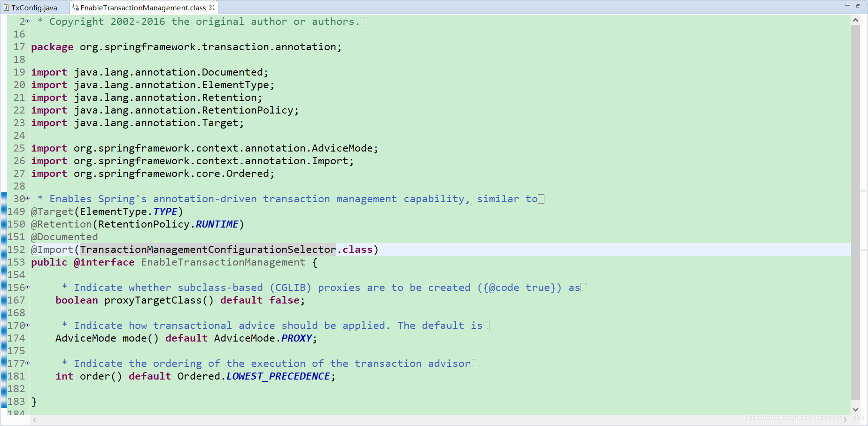Click TransactionManagementConfigurationSelector class name
868x426 pixels.
(x=208, y=250)
